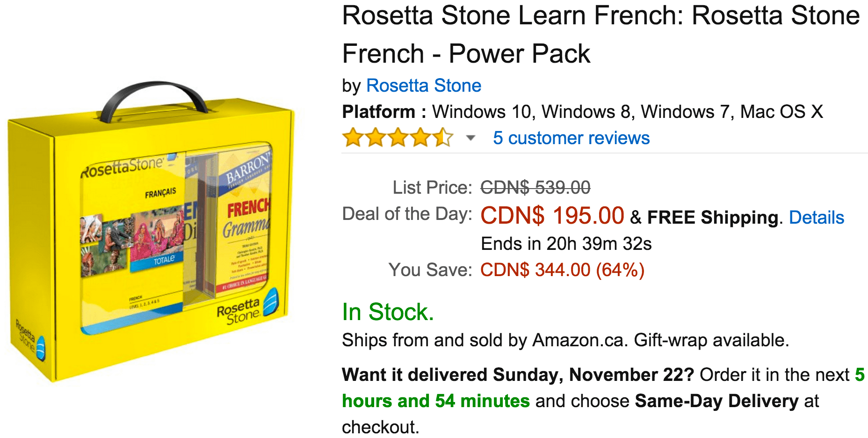Expand the rating breakdown dropdown arrow

click(471, 138)
